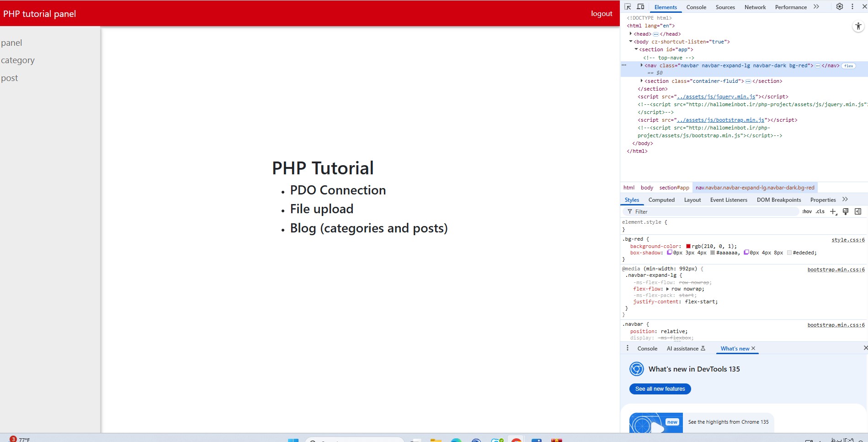Click the #aaaaaa gray color swatch
This screenshot has height=442, width=868.
tap(712, 253)
